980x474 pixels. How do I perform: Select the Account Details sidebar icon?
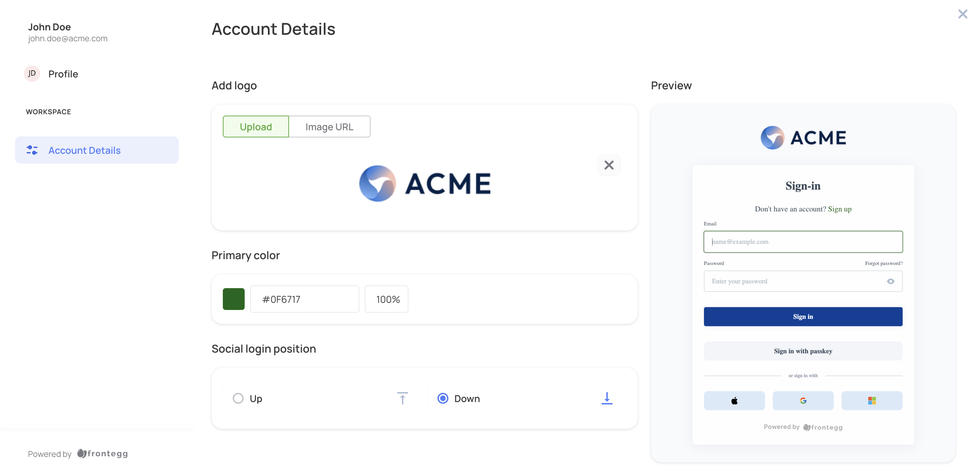point(32,150)
